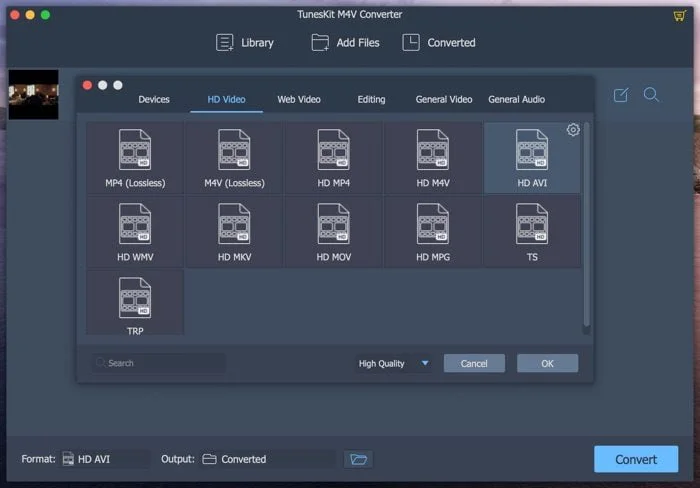Minimize the TunesKit window with yellow button
This screenshot has width=700, height=488.
pos(30,15)
